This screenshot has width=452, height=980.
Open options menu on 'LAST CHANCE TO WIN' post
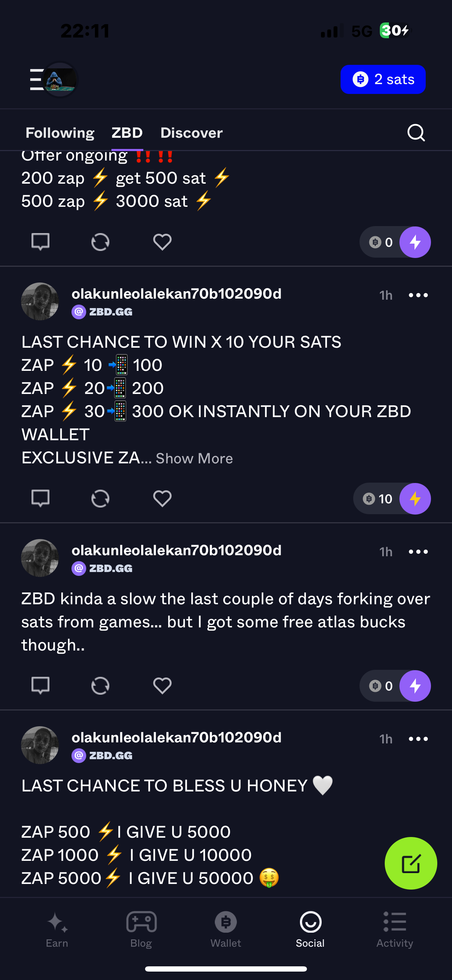(418, 295)
